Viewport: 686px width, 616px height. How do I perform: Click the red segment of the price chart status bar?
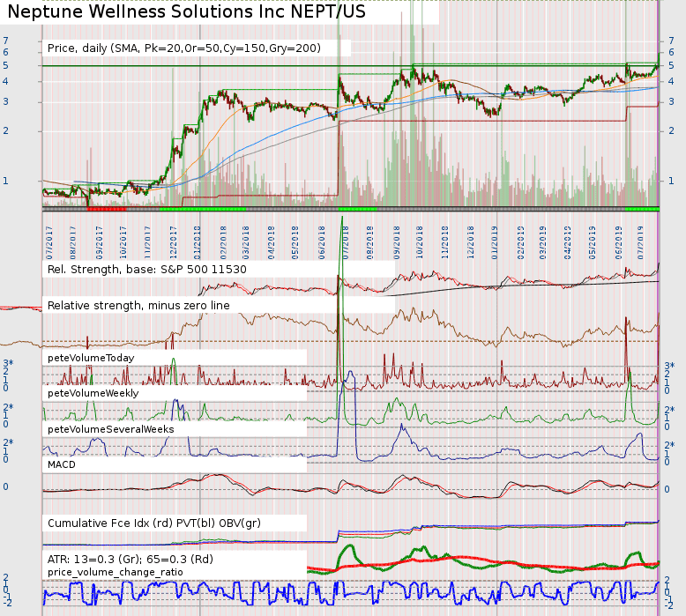(x=107, y=210)
